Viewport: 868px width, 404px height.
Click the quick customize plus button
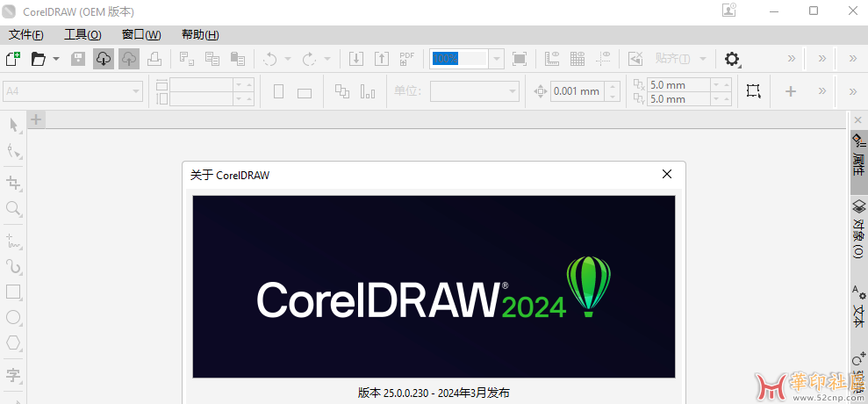[791, 91]
